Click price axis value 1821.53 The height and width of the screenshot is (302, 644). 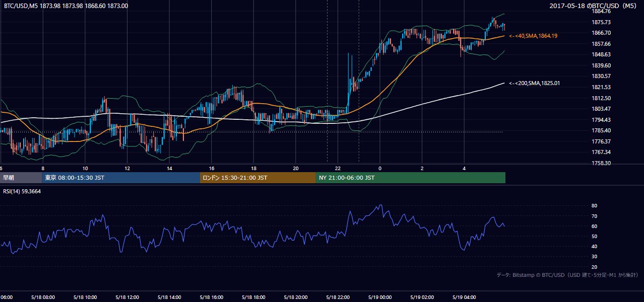601,87
